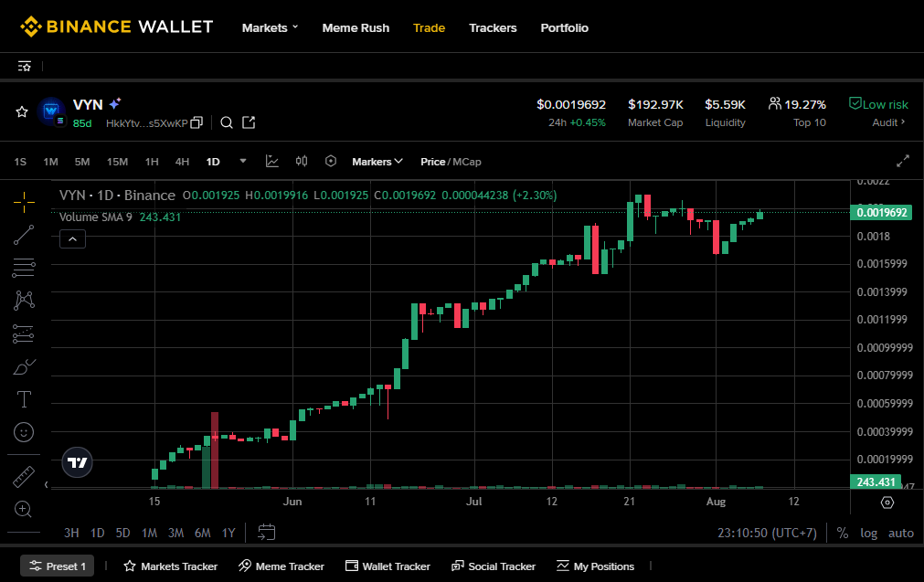The width and height of the screenshot is (924, 582).
Task: Open the Trade tab
Action: coord(429,27)
